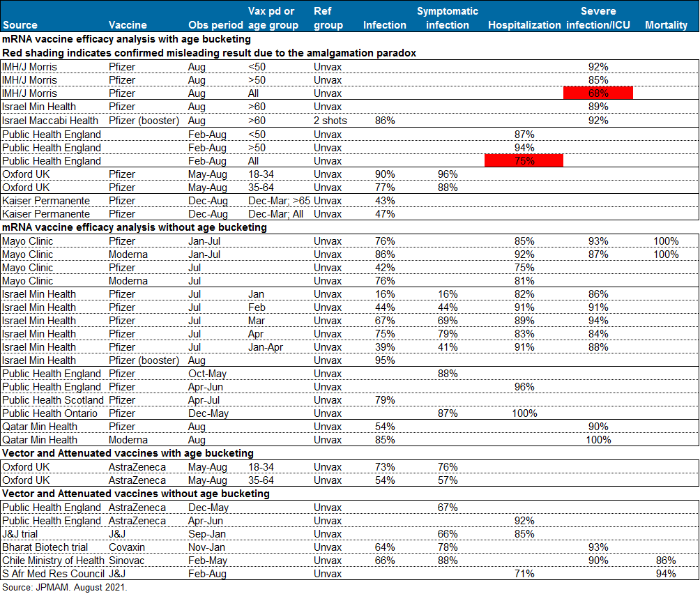Click the 'Sep-Jan' obs period cell
The width and height of the screenshot is (700, 594).
pyautogui.click(x=206, y=534)
